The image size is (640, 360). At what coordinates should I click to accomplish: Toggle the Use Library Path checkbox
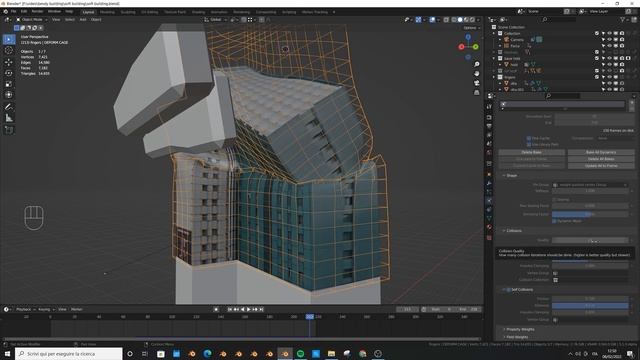tap(529, 144)
